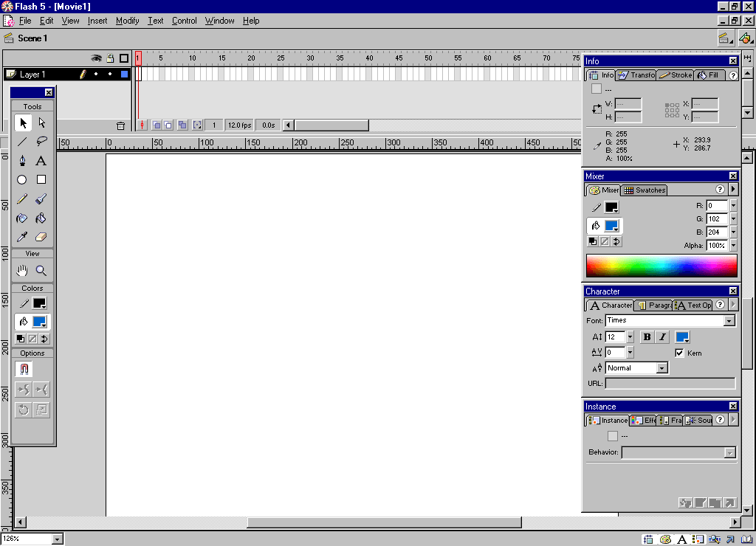Switch to the Swatches tab in Mixer

point(643,190)
